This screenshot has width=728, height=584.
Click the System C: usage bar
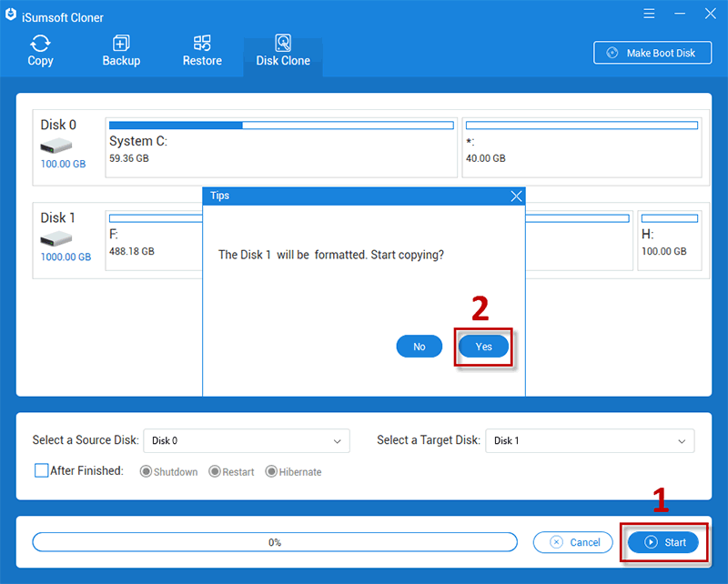[x=281, y=126]
